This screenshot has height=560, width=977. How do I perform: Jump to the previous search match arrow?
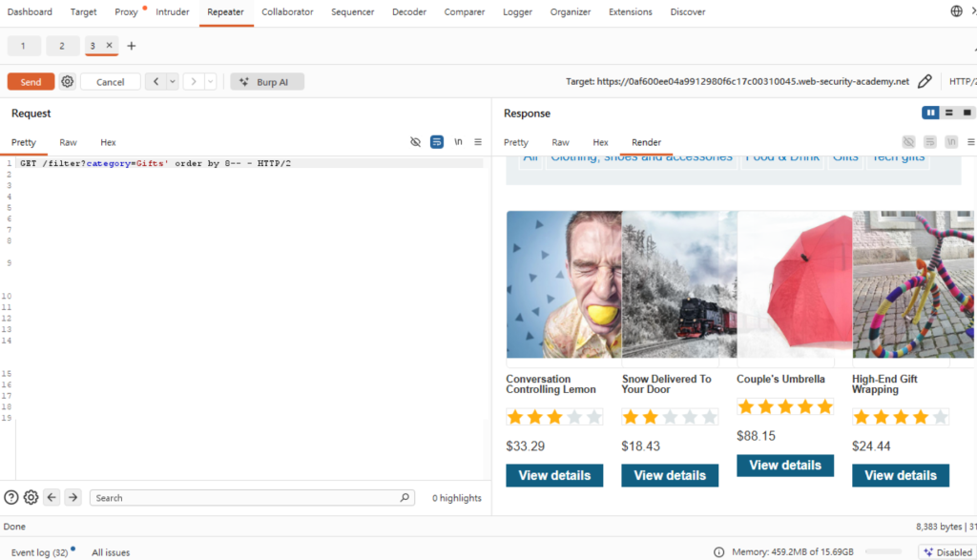pyautogui.click(x=52, y=497)
